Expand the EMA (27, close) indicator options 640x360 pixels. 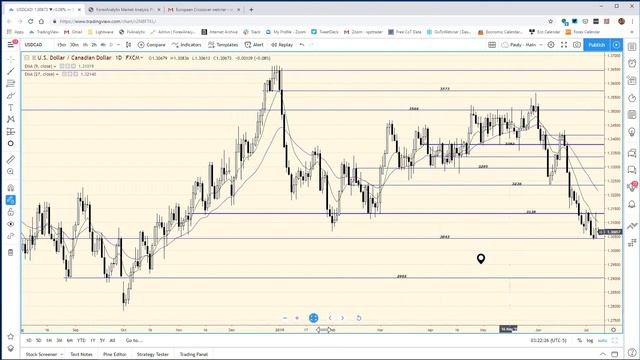57,74
